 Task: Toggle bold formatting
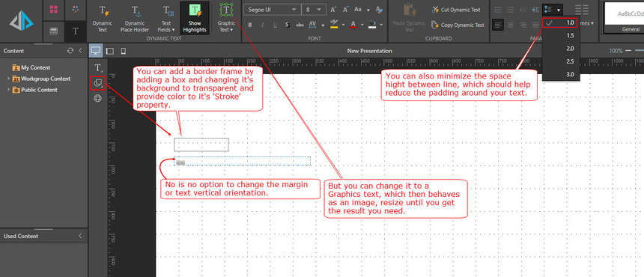[x=249, y=25]
